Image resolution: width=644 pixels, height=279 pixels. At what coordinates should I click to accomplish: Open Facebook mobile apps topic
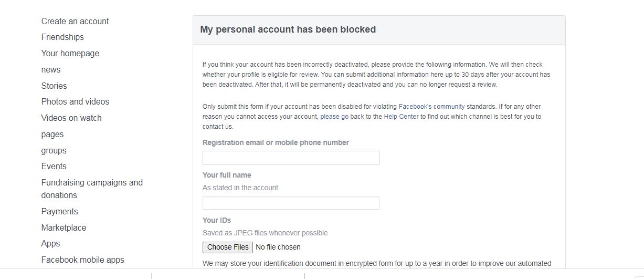pos(83,260)
